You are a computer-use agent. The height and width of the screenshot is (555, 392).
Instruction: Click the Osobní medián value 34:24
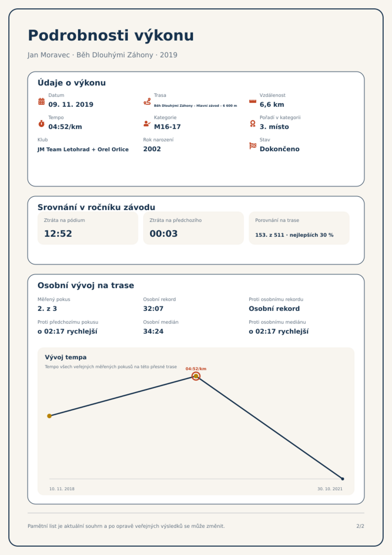tap(153, 331)
